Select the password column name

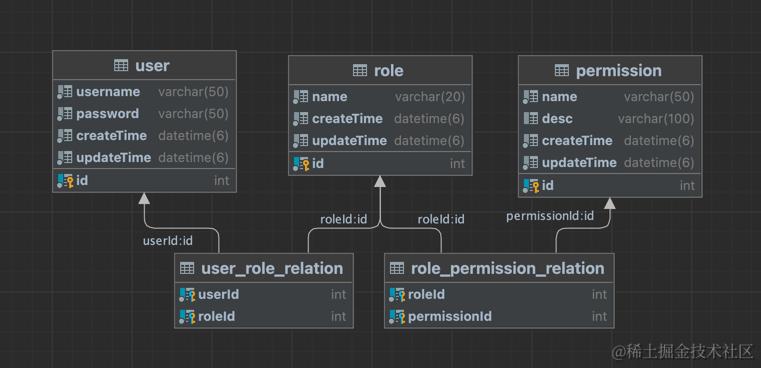(108, 114)
